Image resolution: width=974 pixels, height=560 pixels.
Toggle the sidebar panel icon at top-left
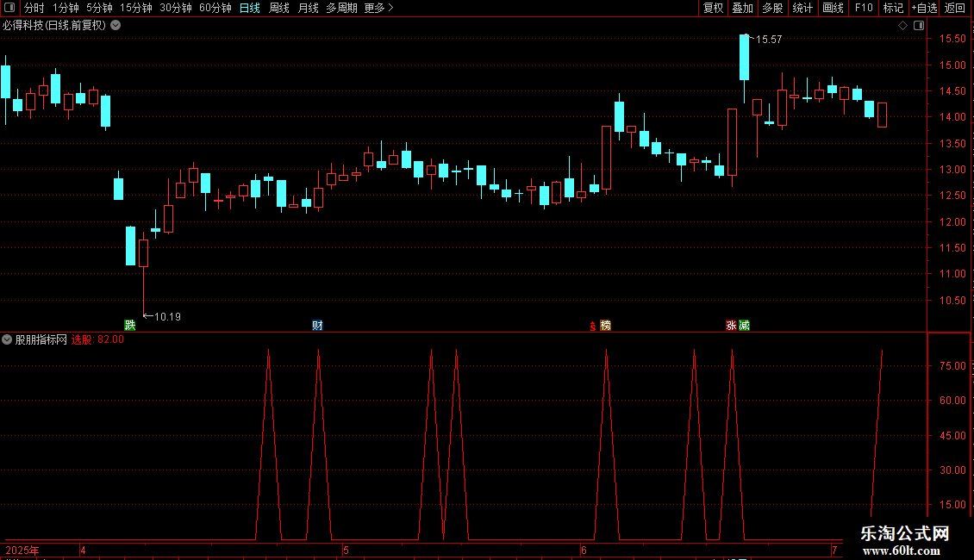[x=9, y=8]
